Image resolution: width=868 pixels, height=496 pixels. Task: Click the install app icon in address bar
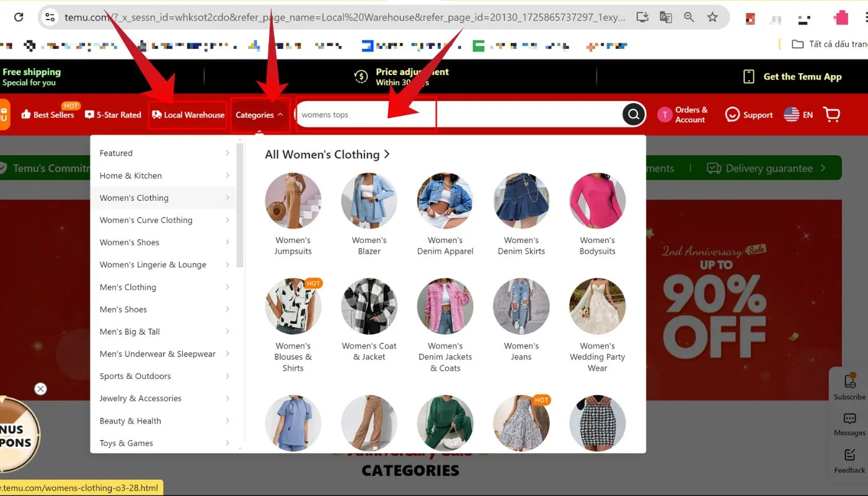(x=643, y=17)
